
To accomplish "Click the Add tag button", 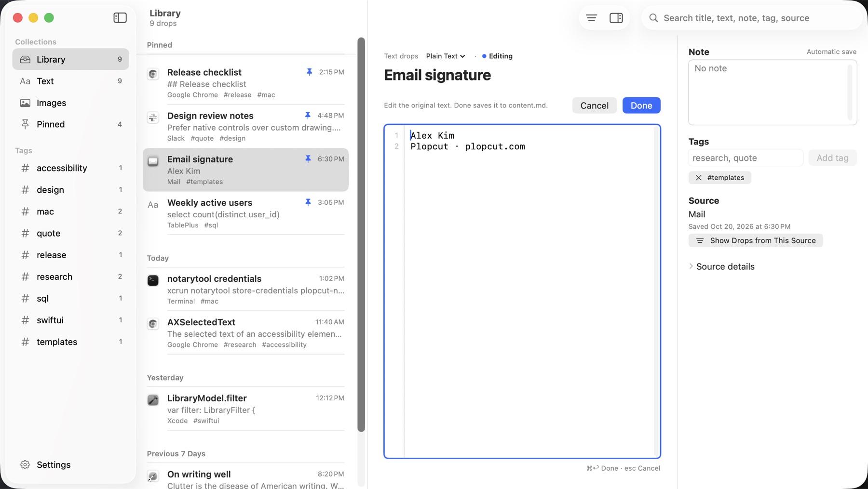I will click(x=832, y=158).
